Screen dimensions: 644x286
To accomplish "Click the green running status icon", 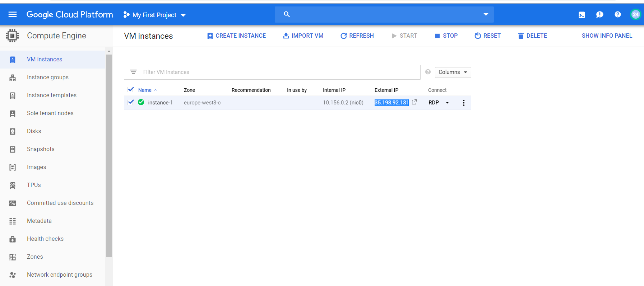I will [x=141, y=102].
